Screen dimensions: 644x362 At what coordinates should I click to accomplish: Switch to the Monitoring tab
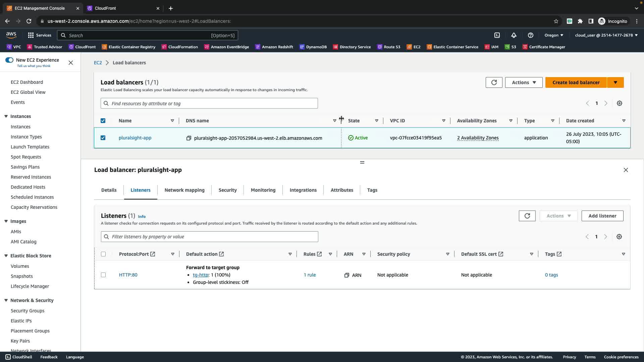tap(263, 190)
